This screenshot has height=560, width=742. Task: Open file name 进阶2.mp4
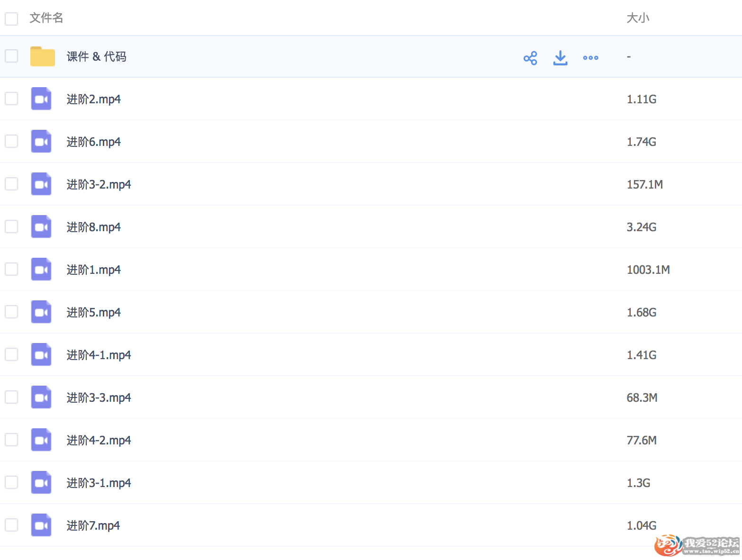tap(94, 99)
